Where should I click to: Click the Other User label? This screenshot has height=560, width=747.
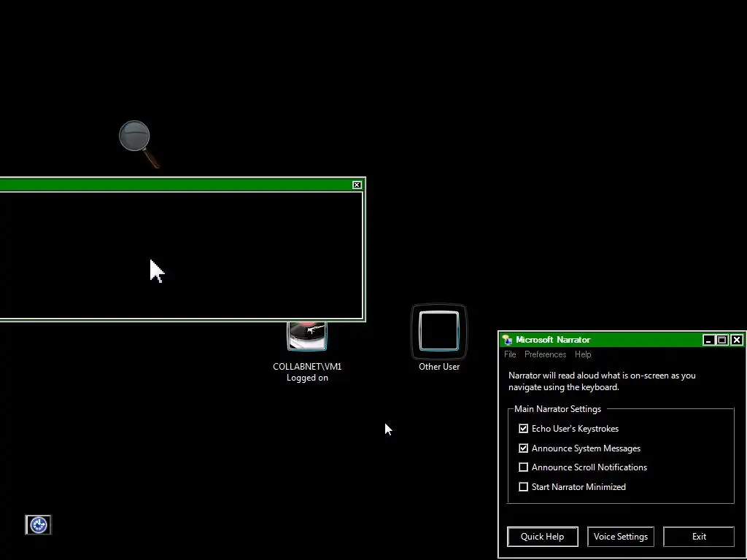click(x=438, y=367)
